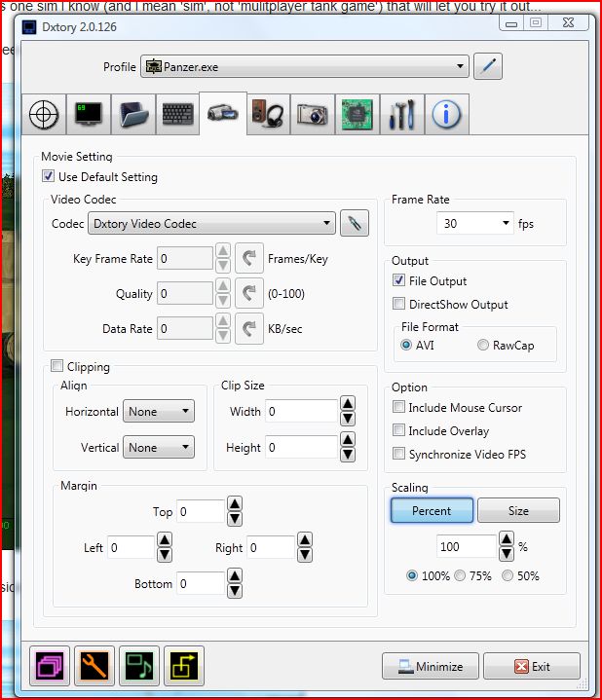Image resolution: width=602 pixels, height=700 pixels.
Task: Open the blue Information tab
Action: pos(446,114)
